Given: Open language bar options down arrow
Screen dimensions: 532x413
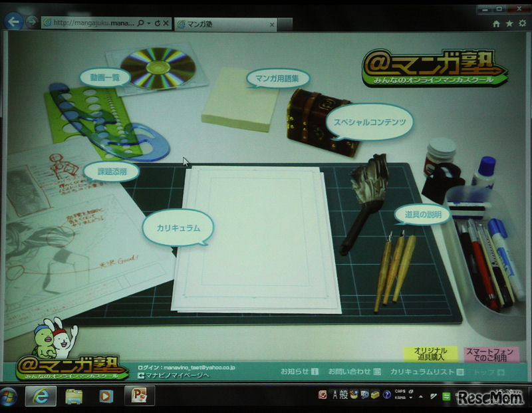Looking at the screenshot, I should coord(411,398).
